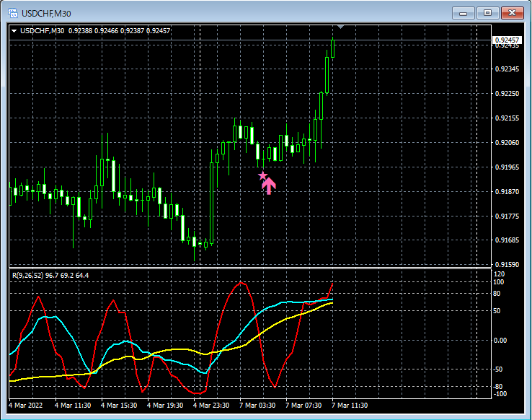
Task: Click the 4 Mar 2022 time label
Action: coord(26,406)
